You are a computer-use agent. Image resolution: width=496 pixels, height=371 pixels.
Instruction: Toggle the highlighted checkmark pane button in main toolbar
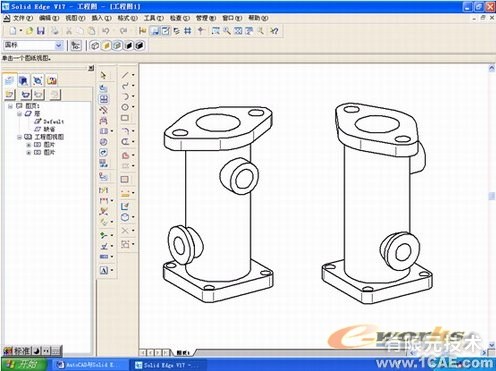(x=165, y=31)
